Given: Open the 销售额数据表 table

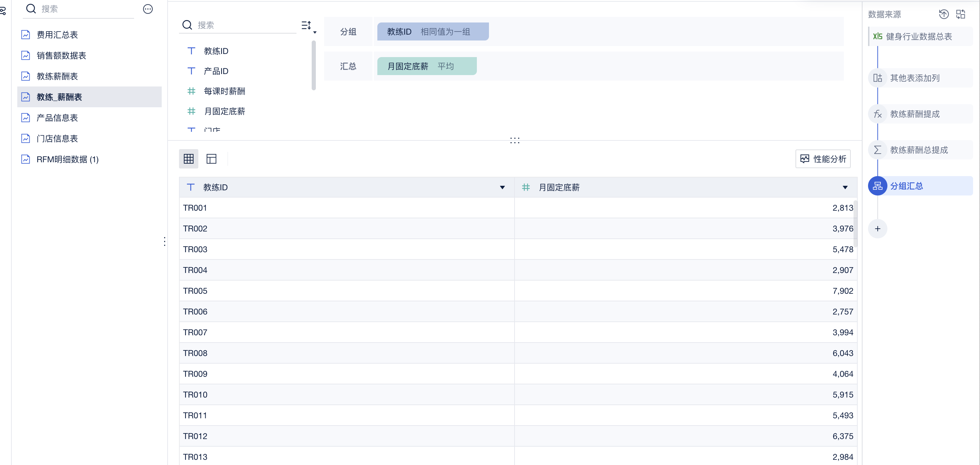Looking at the screenshot, I should point(61,56).
